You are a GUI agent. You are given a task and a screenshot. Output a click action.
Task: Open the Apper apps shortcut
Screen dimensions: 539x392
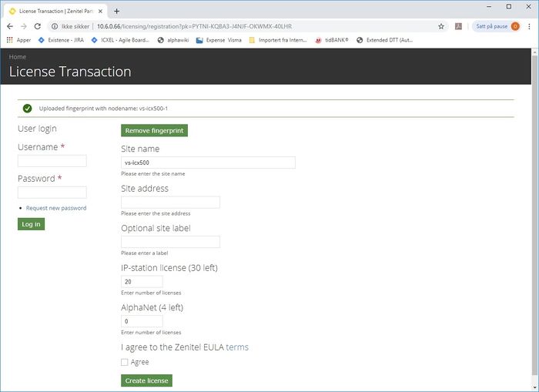click(19, 40)
